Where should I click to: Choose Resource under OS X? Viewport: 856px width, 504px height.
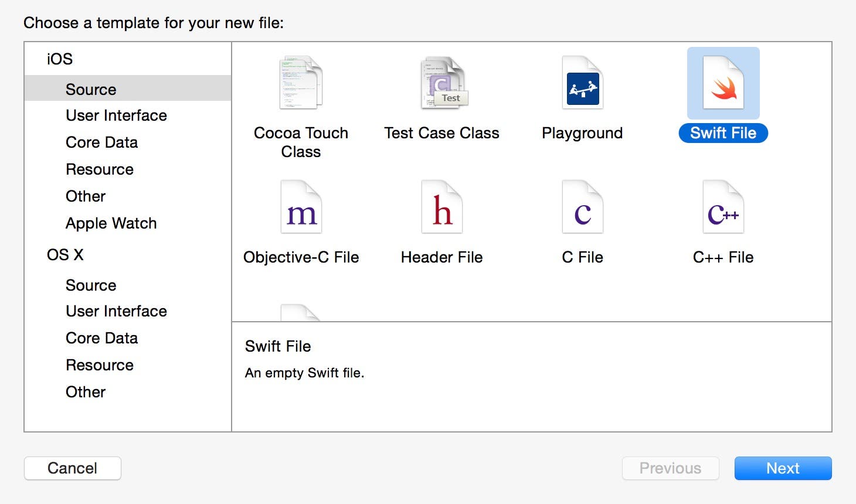click(x=100, y=365)
